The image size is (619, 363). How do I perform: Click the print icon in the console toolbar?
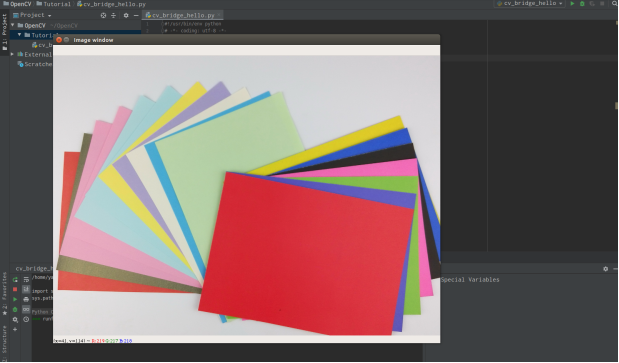(26, 299)
